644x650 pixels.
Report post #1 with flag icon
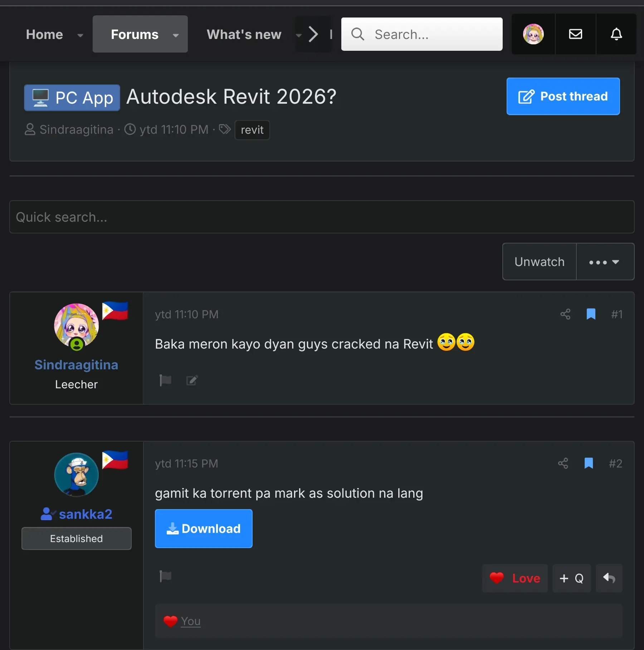pyautogui.click(x=165, y=380)
